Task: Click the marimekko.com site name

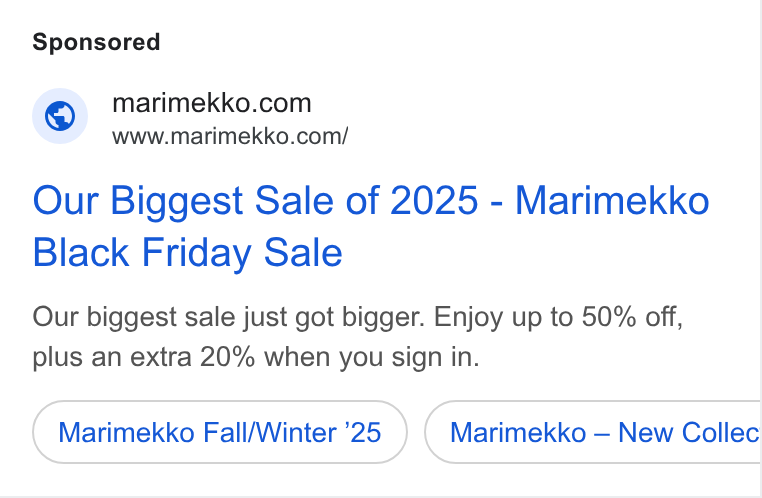Action: tap(211, 103)
